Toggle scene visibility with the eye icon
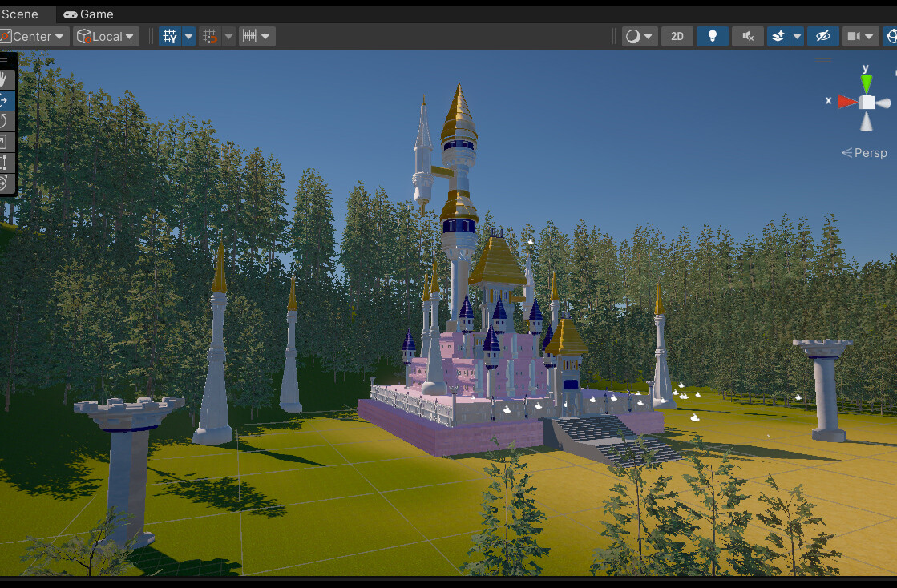Viewport: 897px width, 588px height. (x=822, y=36)
